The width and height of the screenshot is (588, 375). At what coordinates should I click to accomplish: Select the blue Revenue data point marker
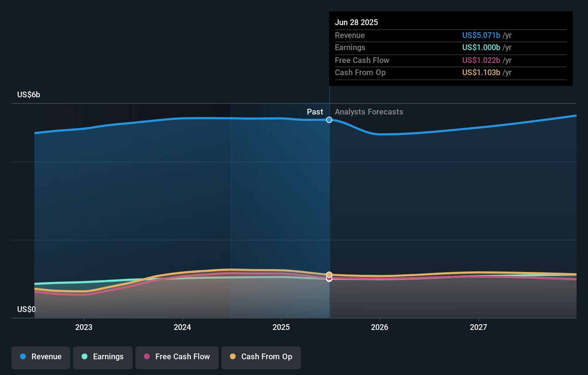pos(329,120)
